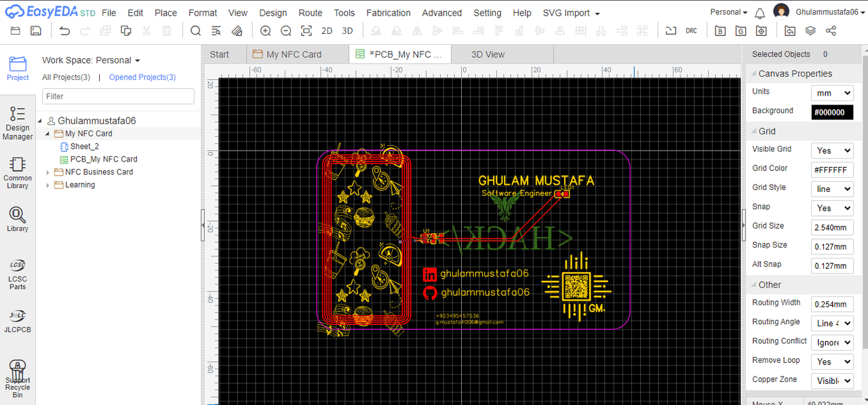The width and height of the screenshot is (868, 405).
Task: Switch to 3D view via toolbar button
Action: [x=347, y=31]
